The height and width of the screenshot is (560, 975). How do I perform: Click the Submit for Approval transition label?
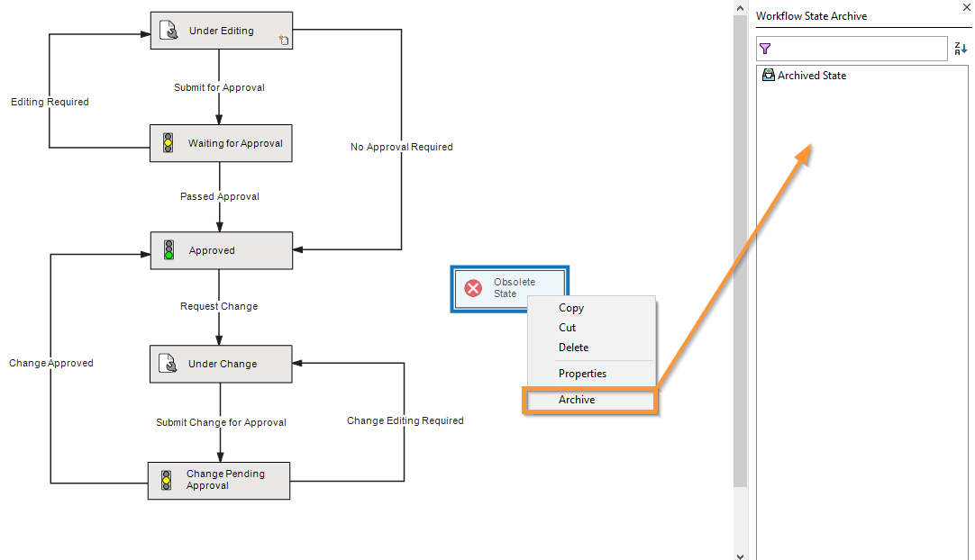point(219,87)
